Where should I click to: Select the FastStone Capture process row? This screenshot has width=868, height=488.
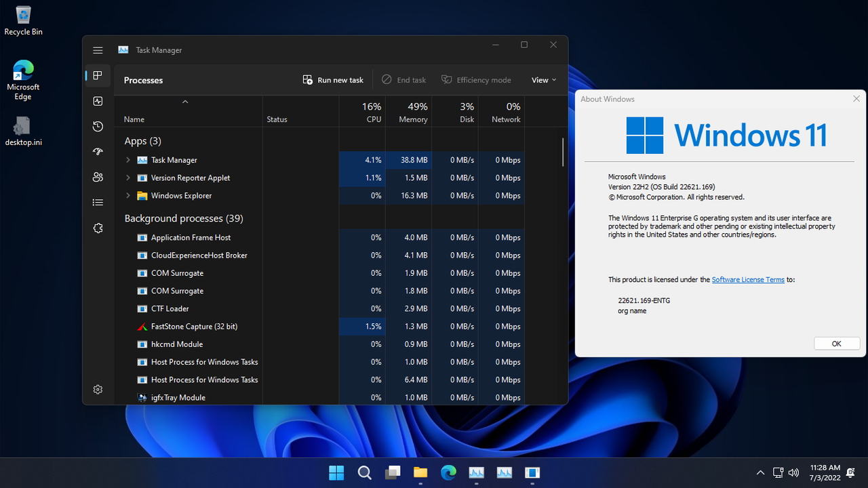point(194,326)
